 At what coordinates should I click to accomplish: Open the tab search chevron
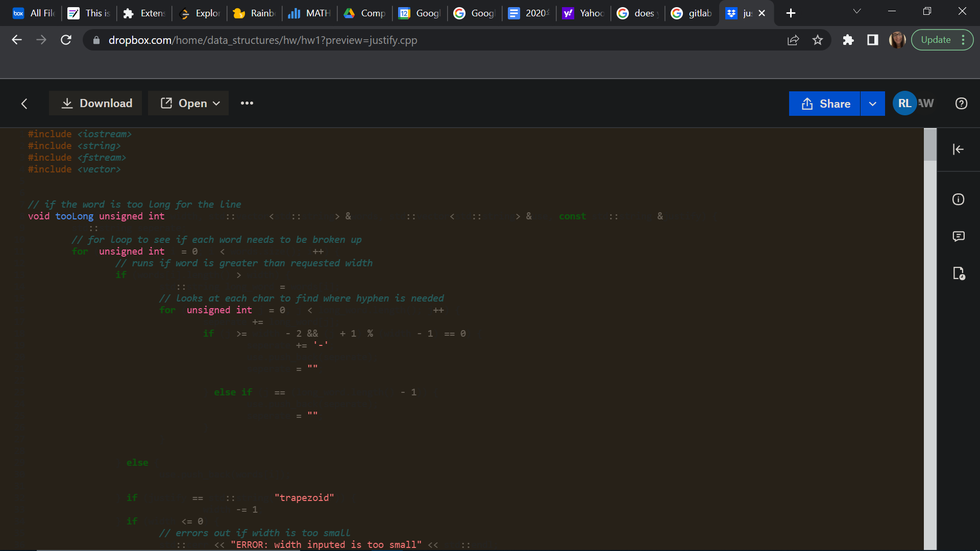pyautogui.click(x=857, y=11)
